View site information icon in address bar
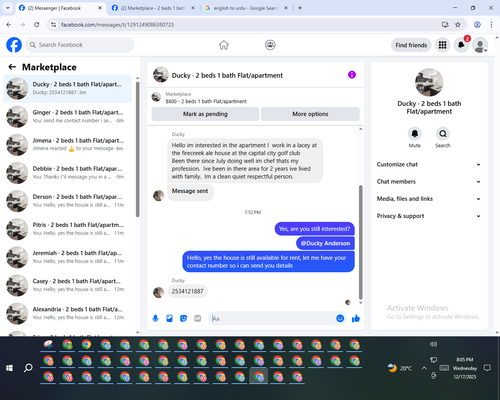Screen dimensions: 500x400 pyautogui.click(x=53, y=25)
